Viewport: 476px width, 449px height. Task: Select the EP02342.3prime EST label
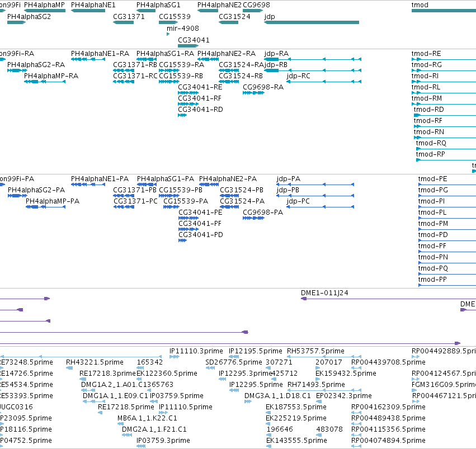click(344, 396)
